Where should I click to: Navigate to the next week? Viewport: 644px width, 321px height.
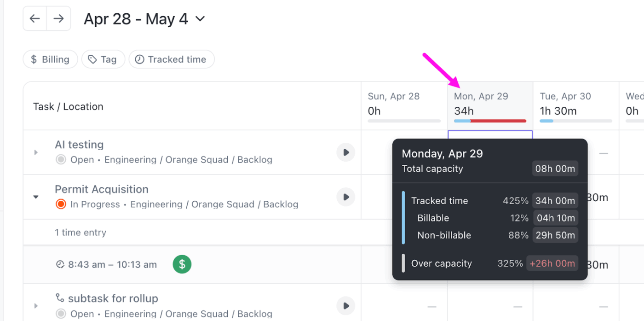(x=58, y=18)
